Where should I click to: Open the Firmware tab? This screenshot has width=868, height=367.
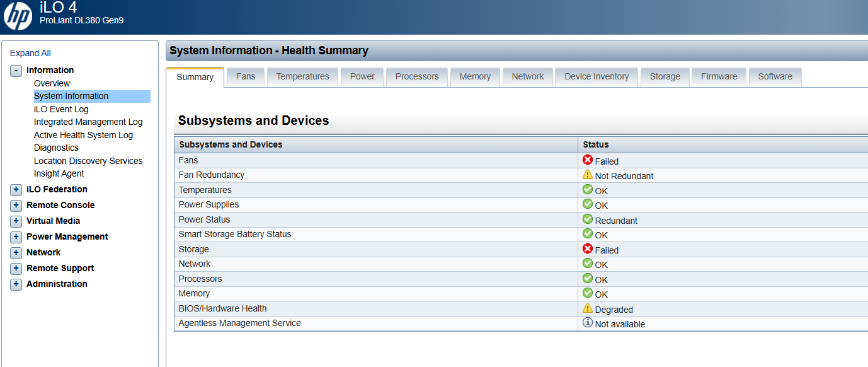[719, 76]
